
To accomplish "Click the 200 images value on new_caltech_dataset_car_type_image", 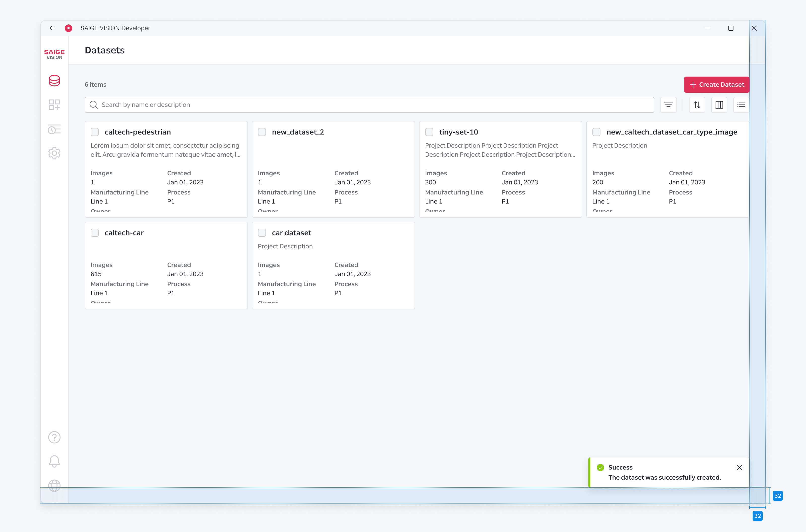I will (598, 183).
